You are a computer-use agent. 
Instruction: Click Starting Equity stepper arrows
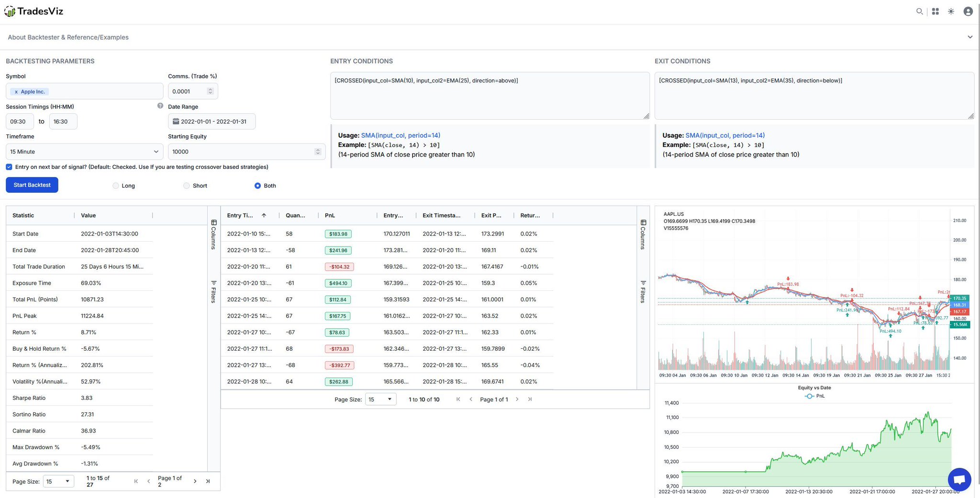point(318,152)
